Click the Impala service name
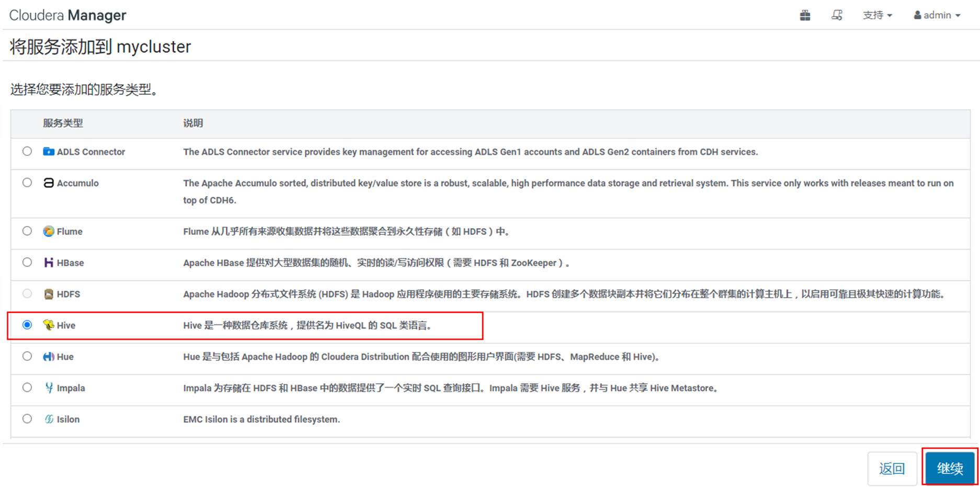The image size is (980, 487). 71,388
